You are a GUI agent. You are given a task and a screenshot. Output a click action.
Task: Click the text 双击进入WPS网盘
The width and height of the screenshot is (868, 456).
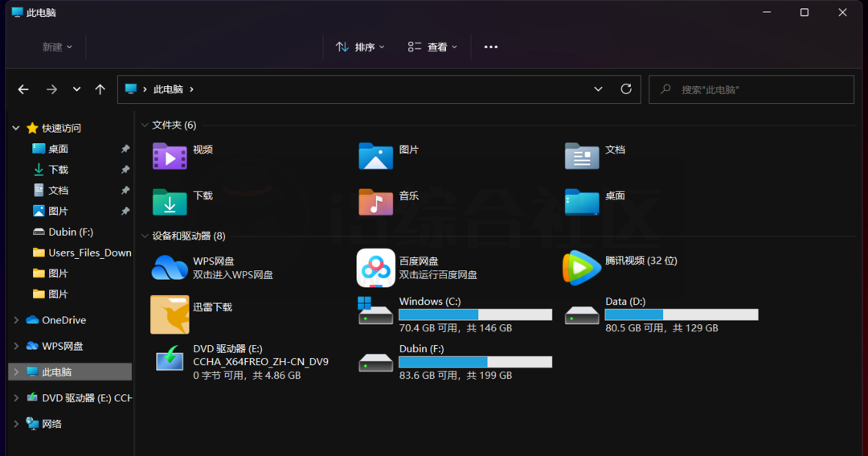233,275
